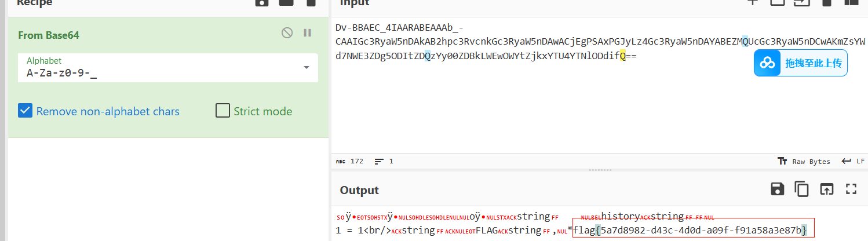Grab the divider between Input and Output
The image size is (868, 241).
(599, 170)
